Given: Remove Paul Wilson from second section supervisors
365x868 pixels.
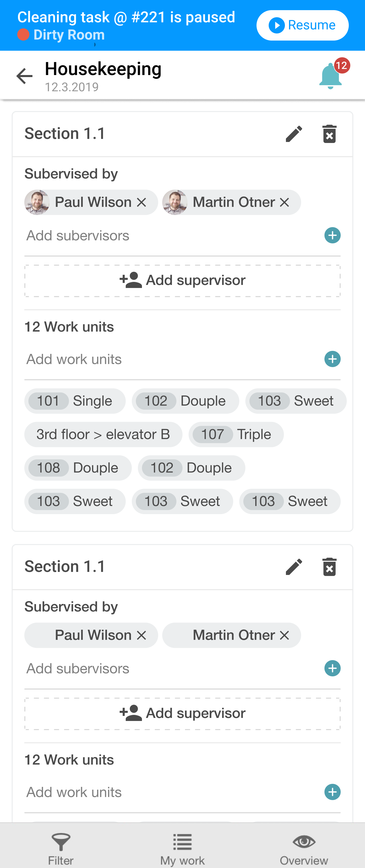Looking at the screenshot, I should [141, 636].
